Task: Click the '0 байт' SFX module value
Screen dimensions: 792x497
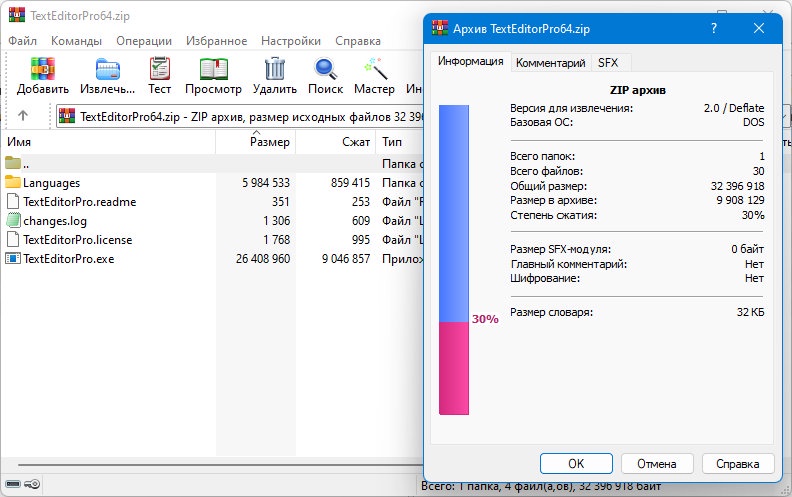Action: pos(748,249)
